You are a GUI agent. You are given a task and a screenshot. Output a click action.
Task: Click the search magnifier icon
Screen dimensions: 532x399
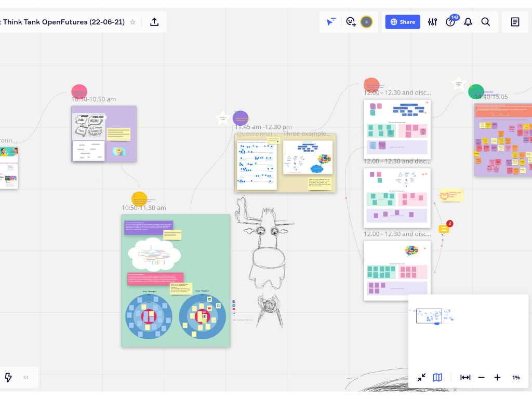485,22
